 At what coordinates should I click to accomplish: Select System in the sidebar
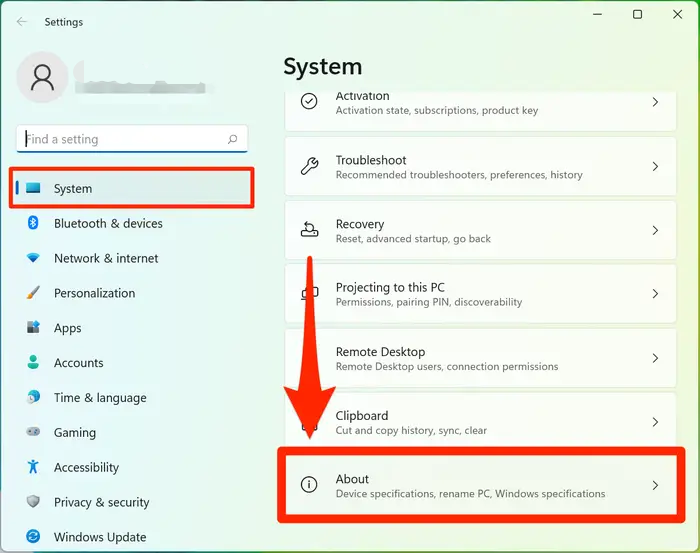tap(132, 188)
